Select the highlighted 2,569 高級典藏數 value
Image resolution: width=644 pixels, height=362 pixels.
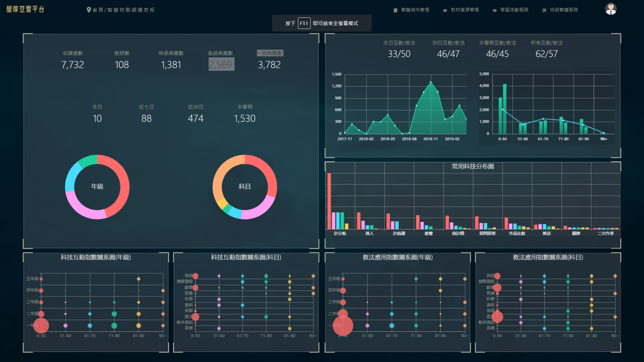tap(221, 64)
